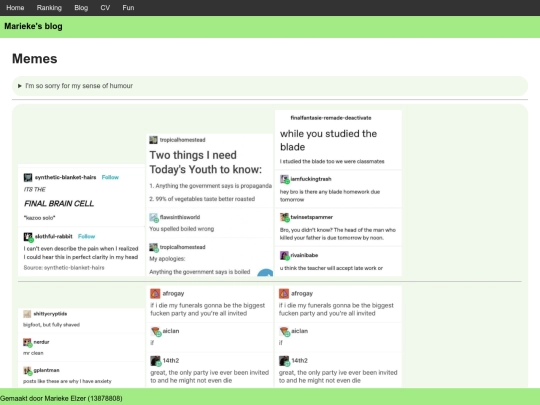Open 'while you studied the blade' meme image
The height and width of the screenshot is (405, 540).
tap(338, 193)
